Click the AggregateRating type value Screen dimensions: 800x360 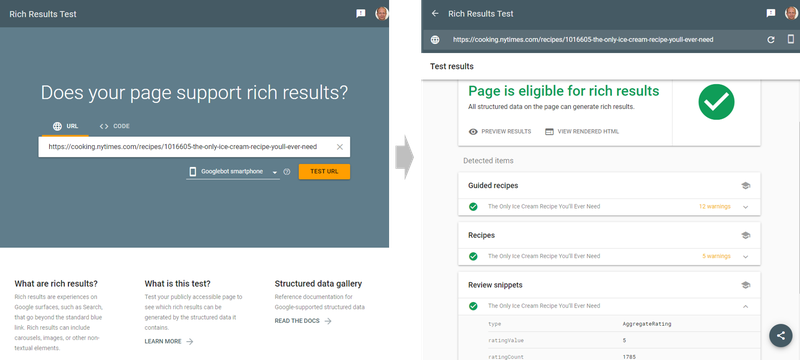tap(647, 324)
